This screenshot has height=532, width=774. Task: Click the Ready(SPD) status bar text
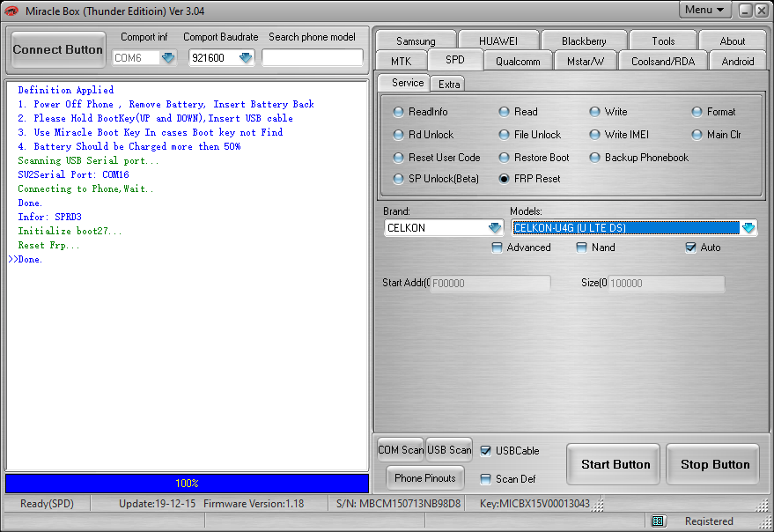click(x=47, y=504)
